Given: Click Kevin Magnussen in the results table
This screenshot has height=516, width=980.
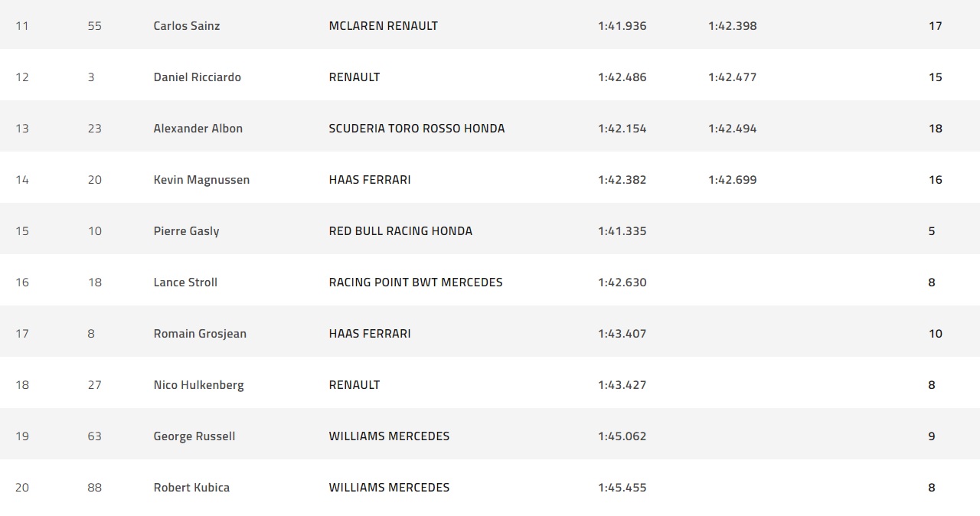Looking at the screenshot, I should tap(201, 180).
